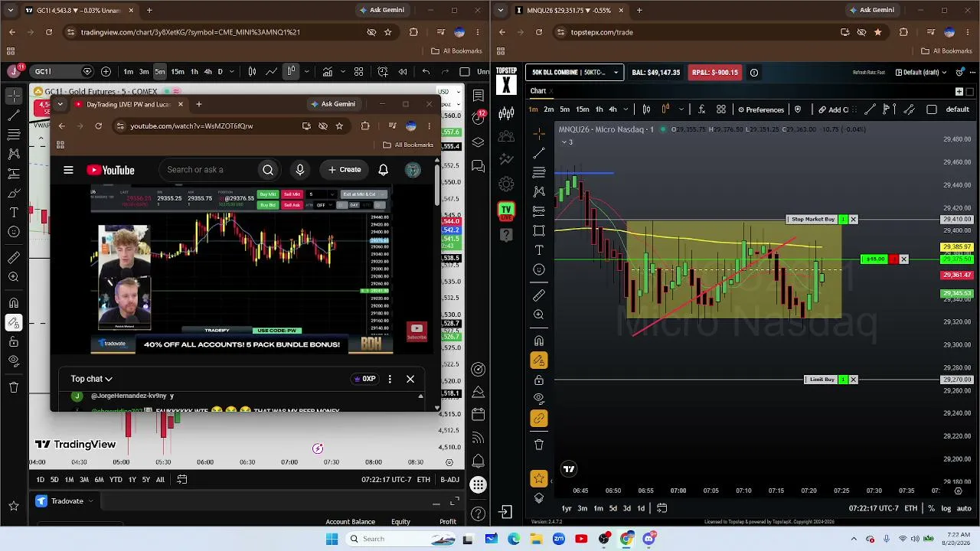Image resolution: width=980 pixels, height=551 pixels.
Task: Undo last action in TradingView toolbar
Action: pyautogui.click(x=426, y=72)
